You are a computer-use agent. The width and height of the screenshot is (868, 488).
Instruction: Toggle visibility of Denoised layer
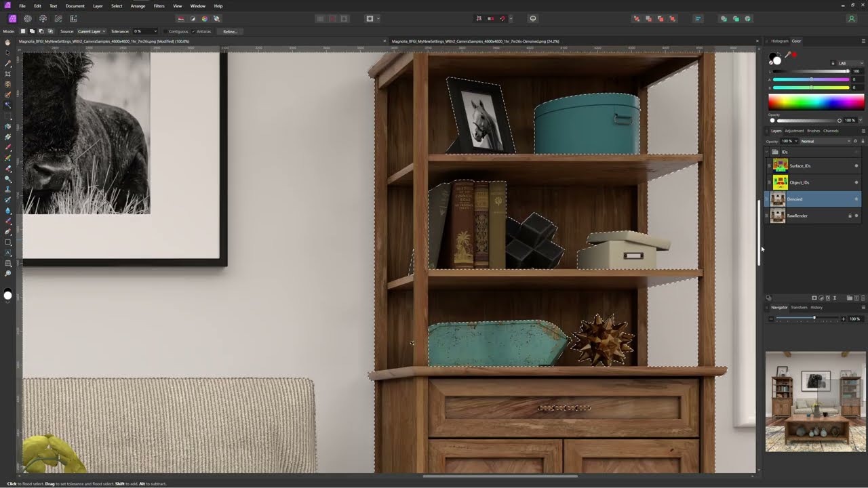(x=856, y=199)
